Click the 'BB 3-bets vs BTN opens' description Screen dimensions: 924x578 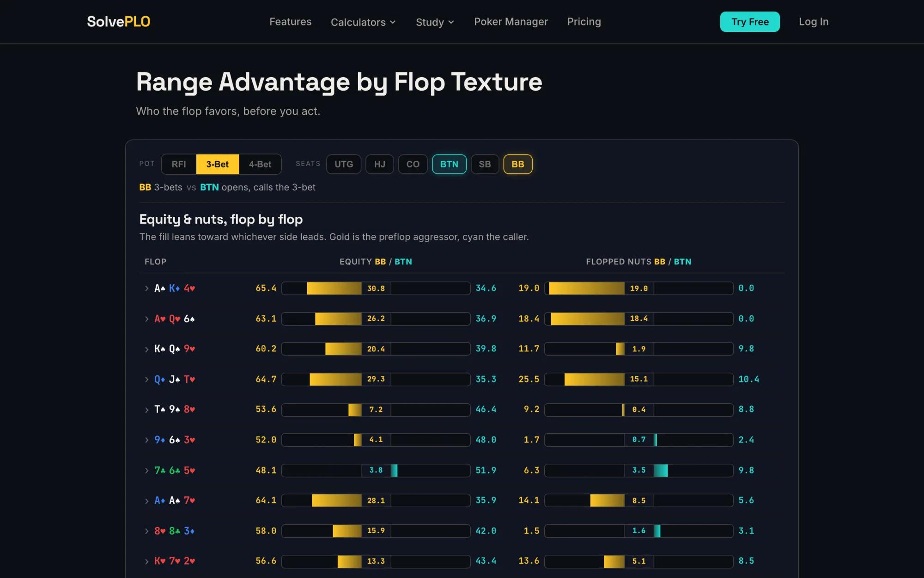tap(227, 187)
